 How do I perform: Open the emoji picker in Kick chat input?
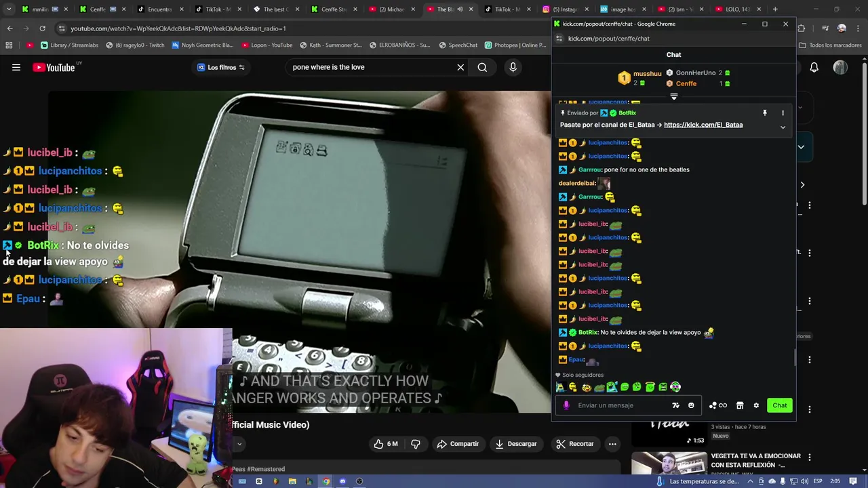click(x=691, y=405)
